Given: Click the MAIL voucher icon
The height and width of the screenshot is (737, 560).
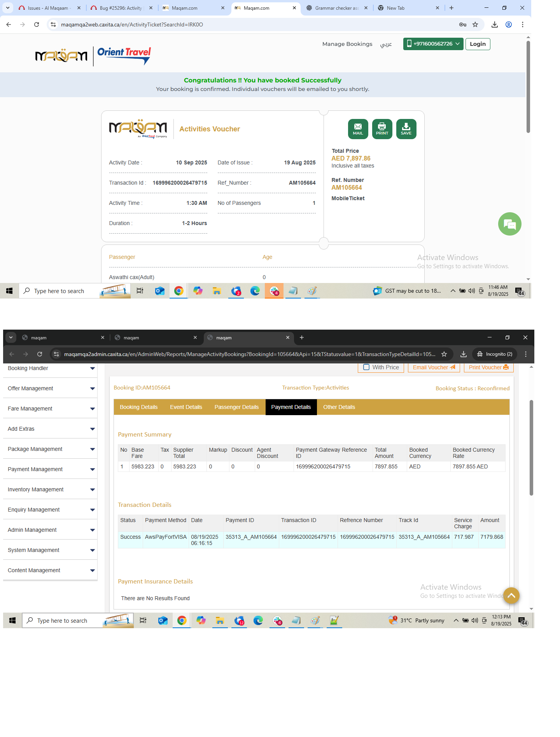Looking at the screenshot, I should (x=358, y=129).
